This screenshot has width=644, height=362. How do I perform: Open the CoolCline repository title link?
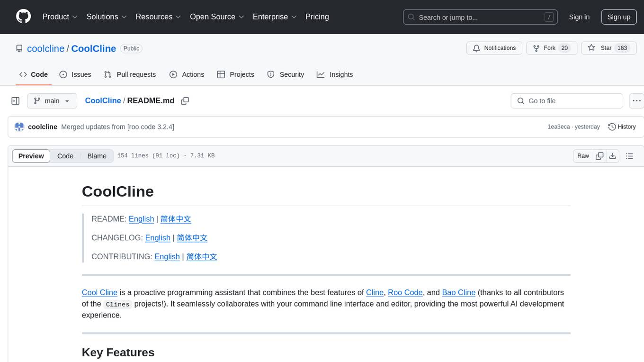94,48
